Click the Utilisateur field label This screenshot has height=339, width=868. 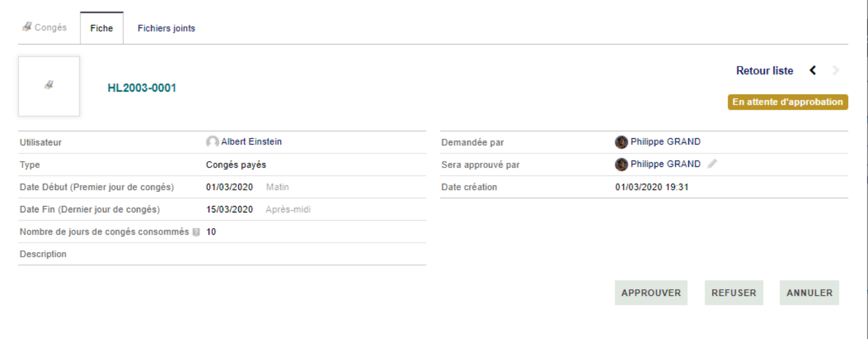pos(41,142)
